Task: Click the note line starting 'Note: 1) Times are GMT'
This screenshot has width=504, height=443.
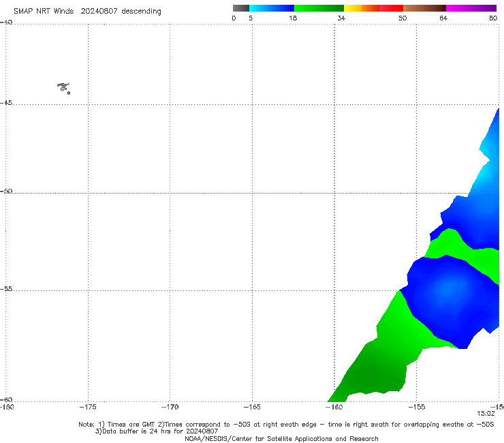Action: click(286, 425)
